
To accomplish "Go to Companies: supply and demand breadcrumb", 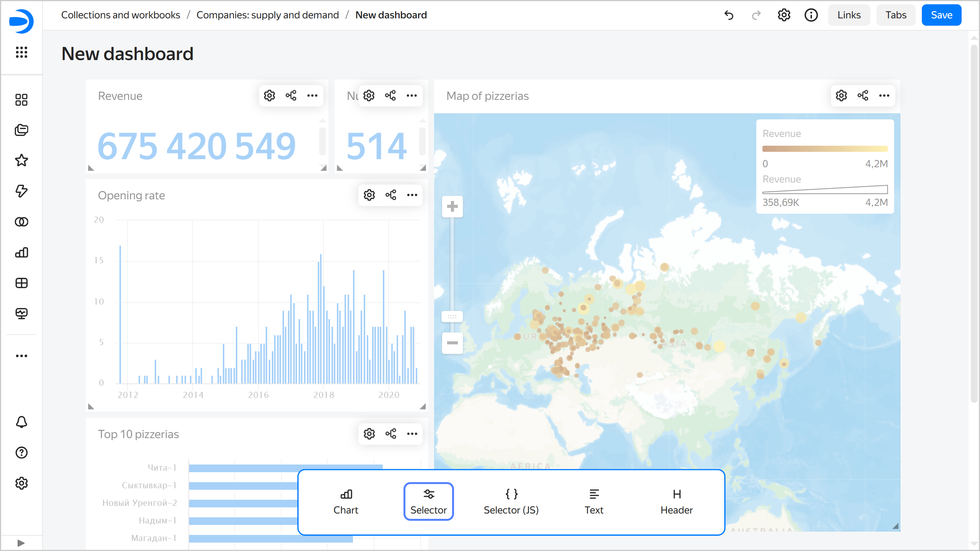I will [268, 15].
